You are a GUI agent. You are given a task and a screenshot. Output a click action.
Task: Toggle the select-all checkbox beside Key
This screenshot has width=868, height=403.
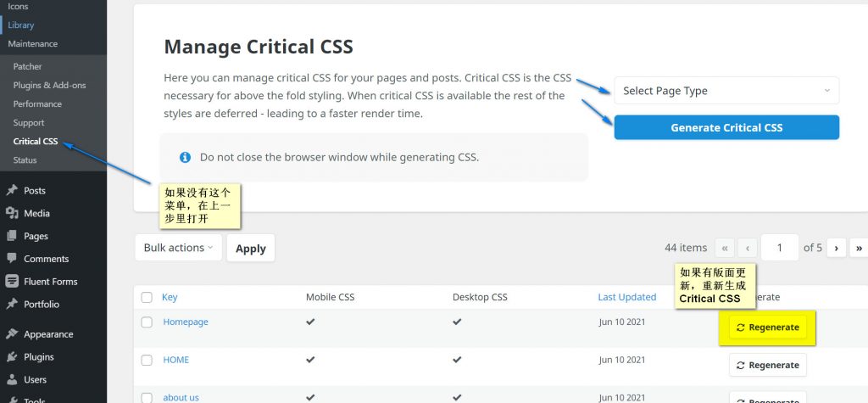(x=147, y=298)
